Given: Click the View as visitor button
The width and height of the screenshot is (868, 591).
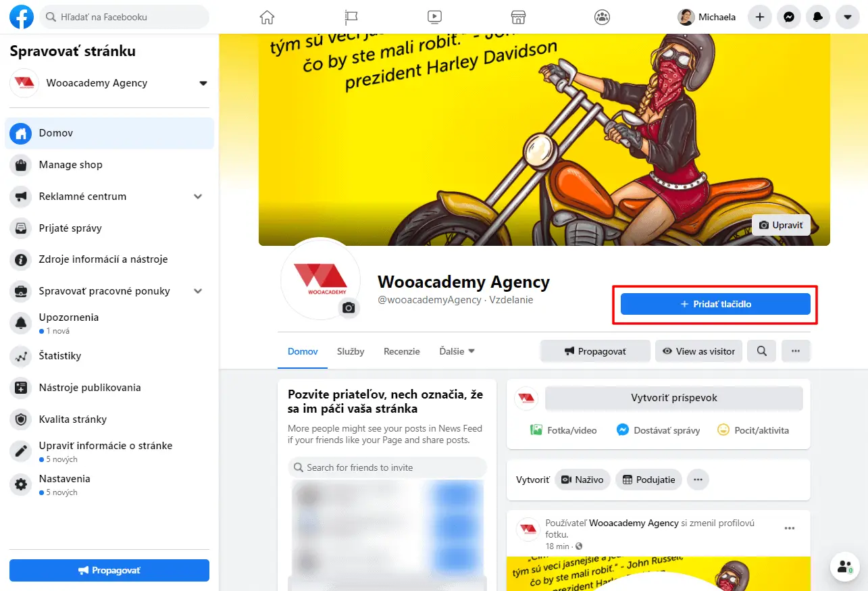Looking at the screenshot, I should (698, 351).
